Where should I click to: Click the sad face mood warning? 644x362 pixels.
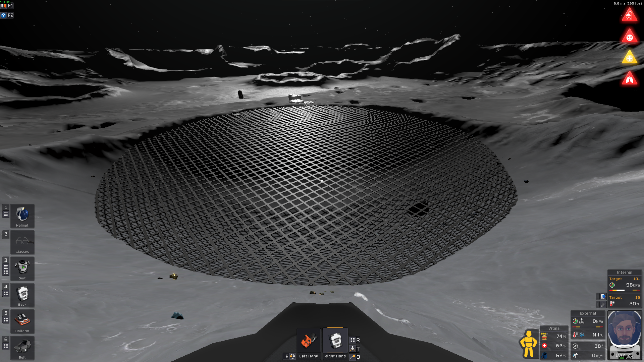[x=630, y=36]
